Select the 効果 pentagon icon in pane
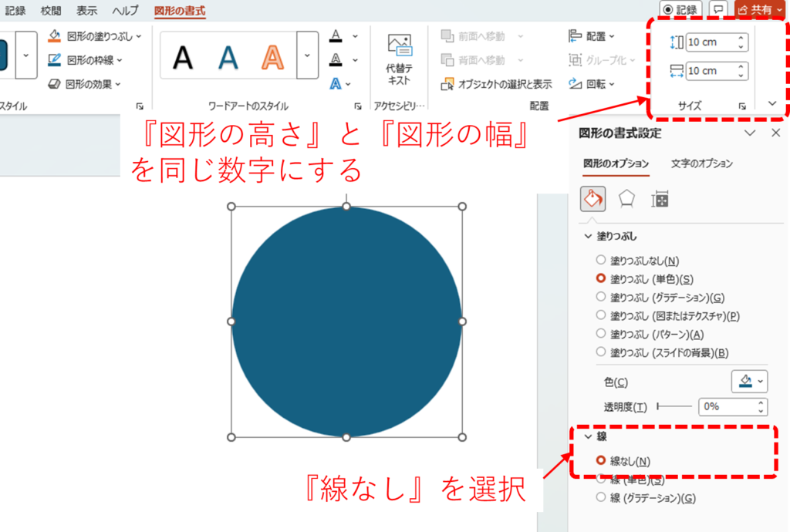The image size is (790, 532). pyautogui.click(x=626, y=199)
